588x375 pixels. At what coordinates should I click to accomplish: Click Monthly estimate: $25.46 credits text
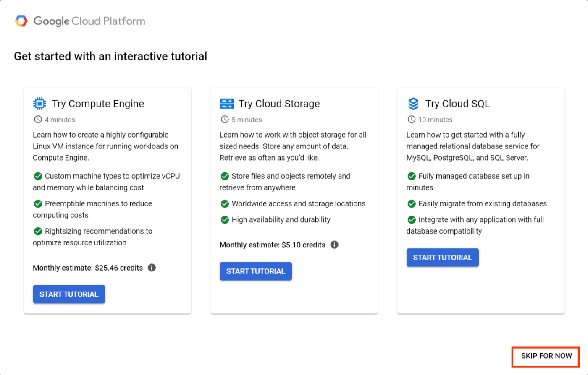[x=88, y=268]
